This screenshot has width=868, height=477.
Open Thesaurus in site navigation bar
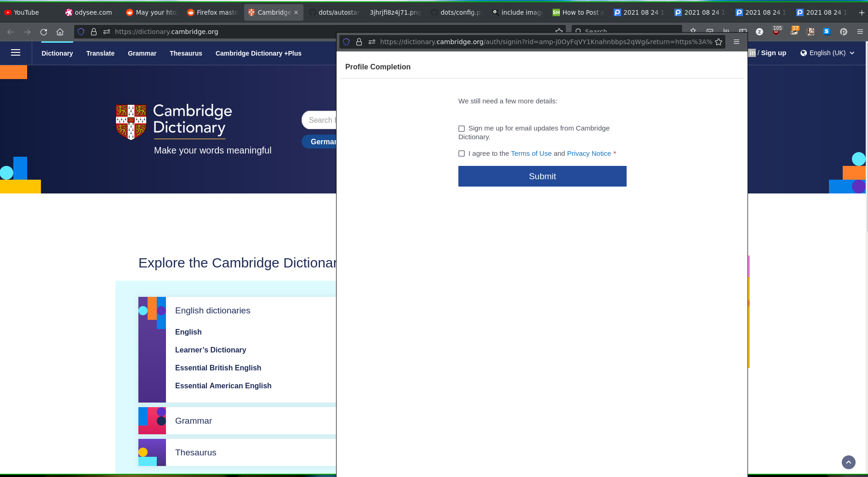point(186,53)
